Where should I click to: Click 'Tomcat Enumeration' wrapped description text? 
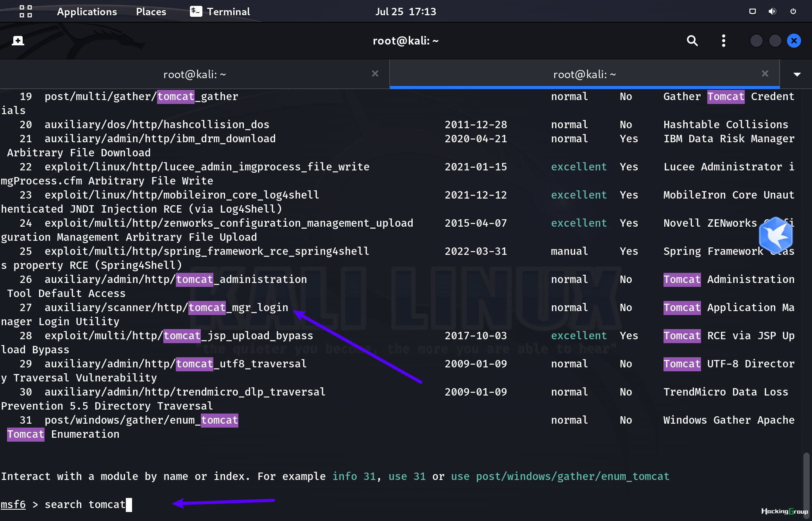tap(63, 434)
